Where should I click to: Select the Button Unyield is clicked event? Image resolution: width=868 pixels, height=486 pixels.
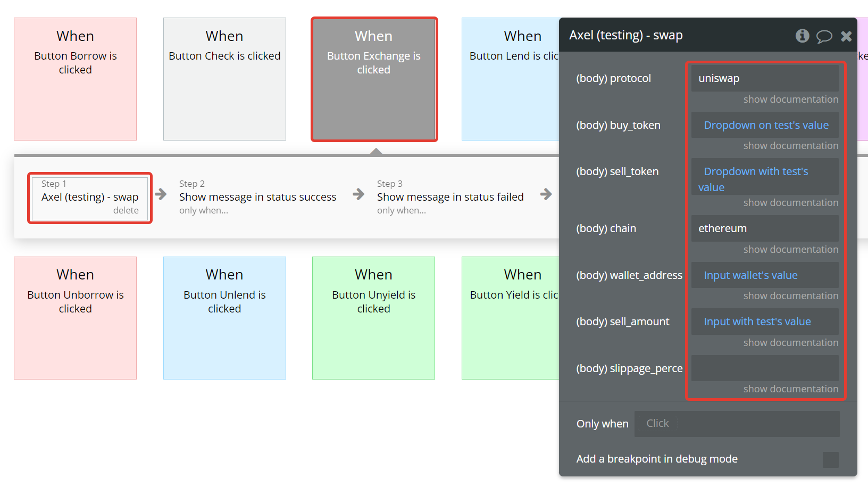click(373, 318)
